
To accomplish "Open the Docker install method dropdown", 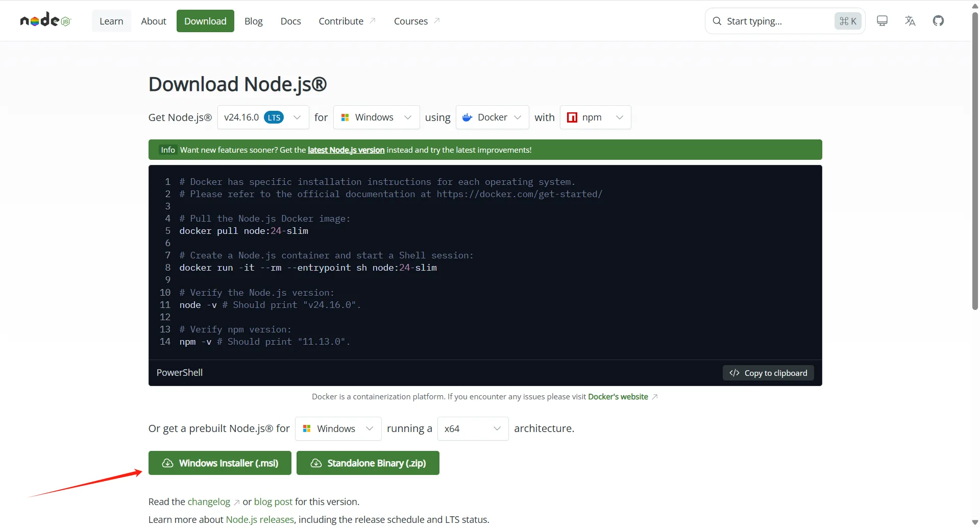I will (x=492, y=117).
